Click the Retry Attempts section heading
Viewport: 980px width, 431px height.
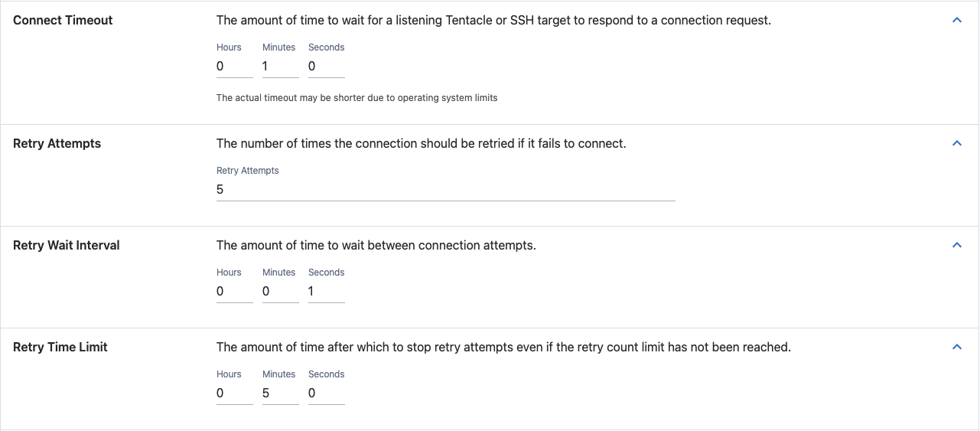coord(57,144)
